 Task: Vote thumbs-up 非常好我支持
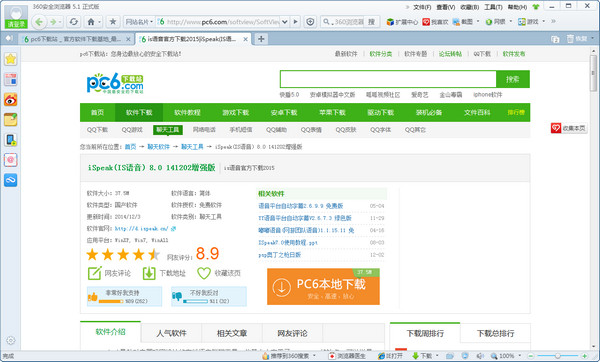124,297
